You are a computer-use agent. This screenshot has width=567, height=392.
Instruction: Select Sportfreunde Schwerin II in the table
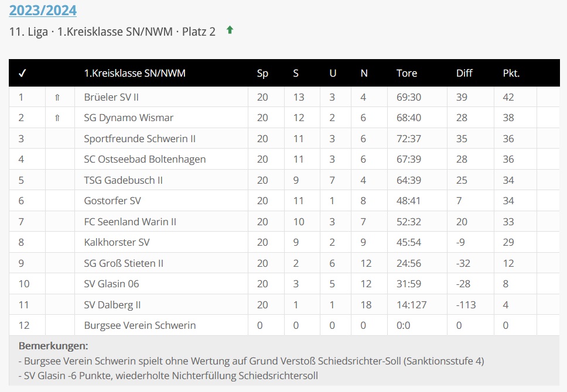[x=139, y=139]
